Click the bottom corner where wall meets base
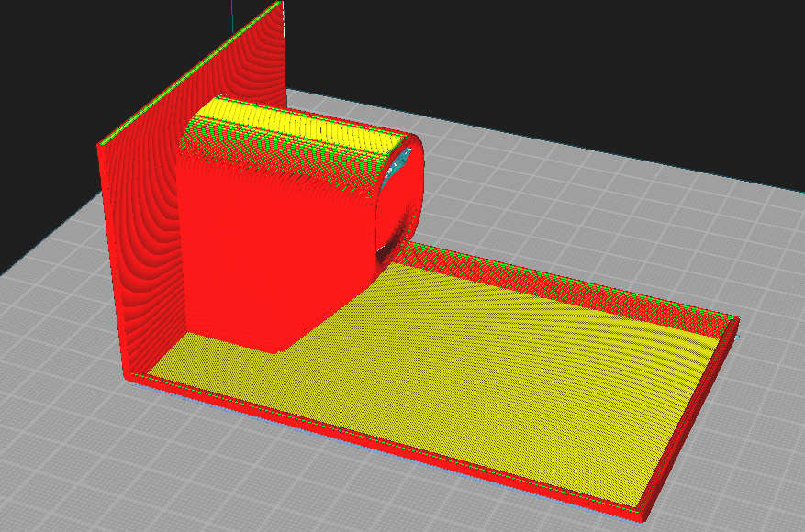The width and height of the screenshot is (805, 532). (x=130, y=378)
